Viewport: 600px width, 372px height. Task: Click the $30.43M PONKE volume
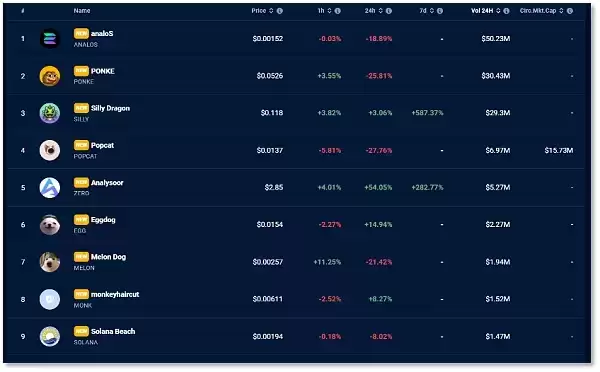coord(496,76)
